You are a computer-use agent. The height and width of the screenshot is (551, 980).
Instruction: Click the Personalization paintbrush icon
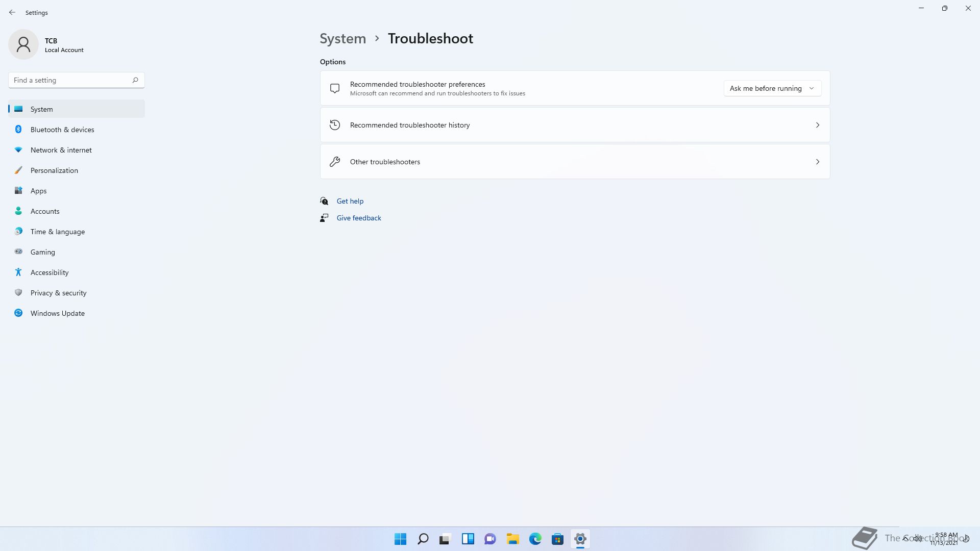pyautogui.click(x=18, y=170)
